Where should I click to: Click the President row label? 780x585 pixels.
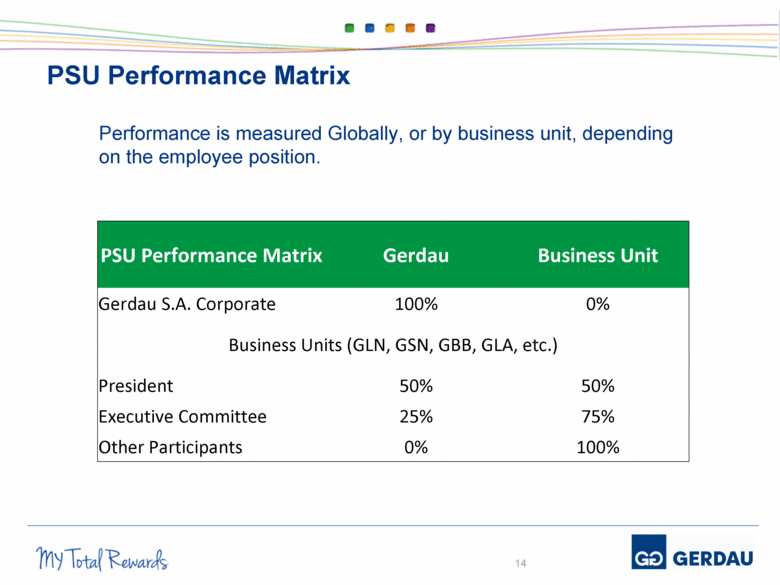(135, 386)
